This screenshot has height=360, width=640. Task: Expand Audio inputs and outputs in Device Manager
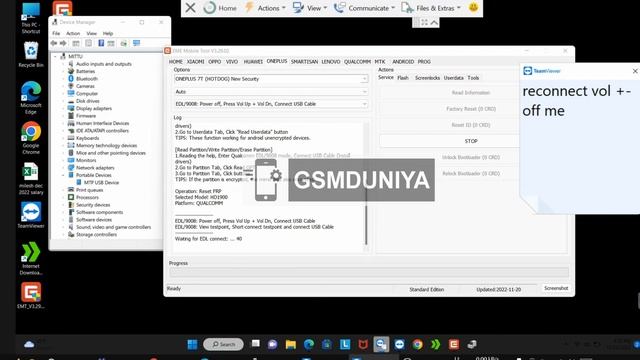point(63,64)
